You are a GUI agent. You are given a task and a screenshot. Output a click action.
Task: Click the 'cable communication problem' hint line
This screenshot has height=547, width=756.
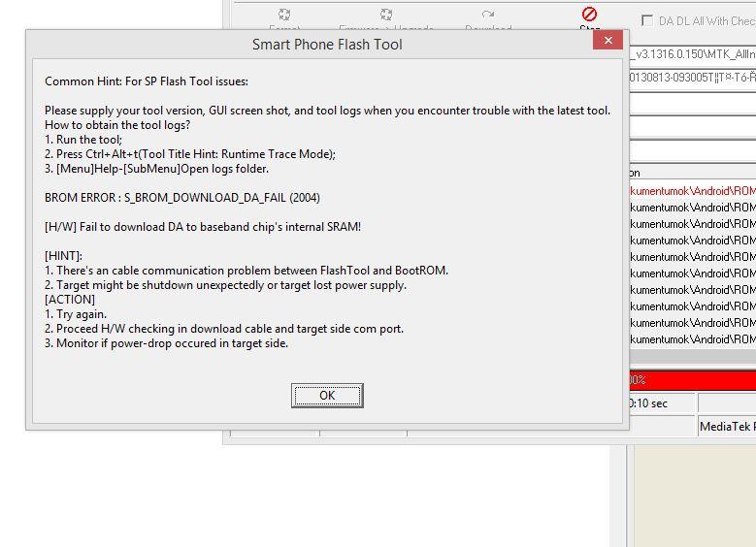click(x=247, y=271)
